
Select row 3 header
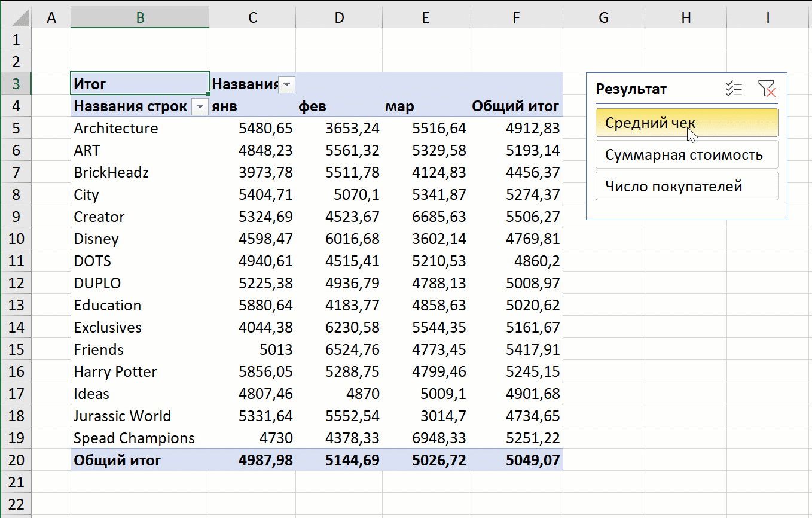(16, 84)
